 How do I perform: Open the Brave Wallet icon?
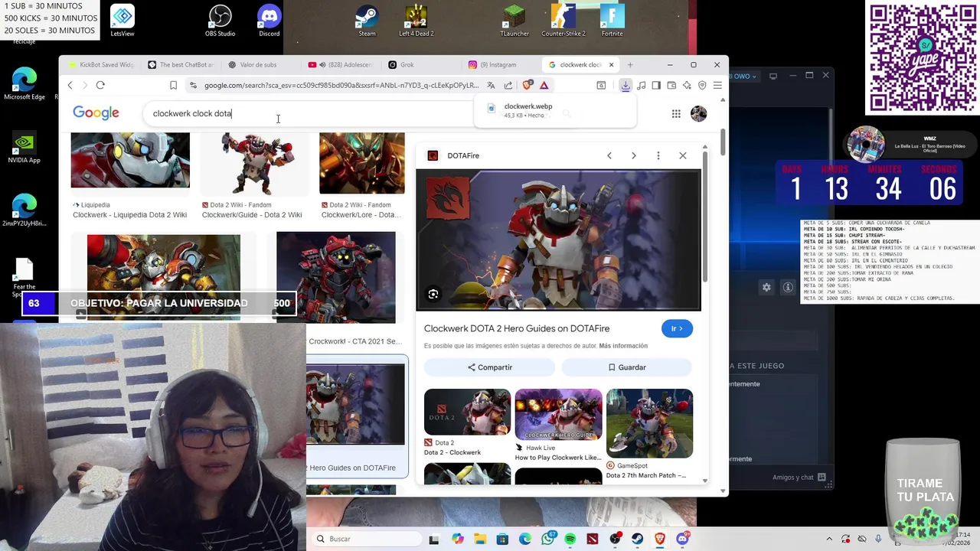tap(671, 85)
